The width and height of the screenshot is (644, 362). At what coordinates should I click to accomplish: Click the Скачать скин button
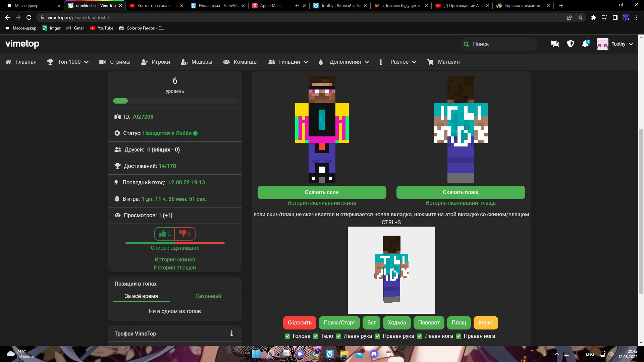[x=322, y=192]
